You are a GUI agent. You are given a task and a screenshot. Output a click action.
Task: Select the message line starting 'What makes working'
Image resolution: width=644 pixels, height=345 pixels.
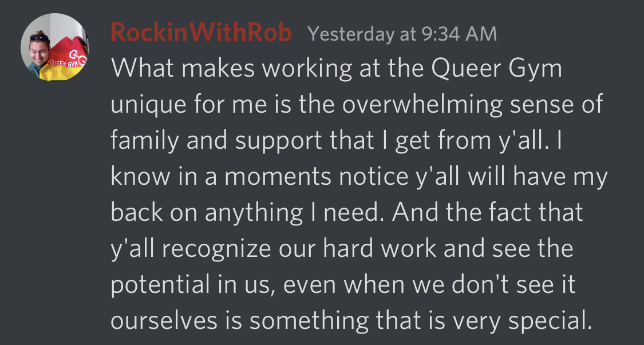click(x=336, y=68)
